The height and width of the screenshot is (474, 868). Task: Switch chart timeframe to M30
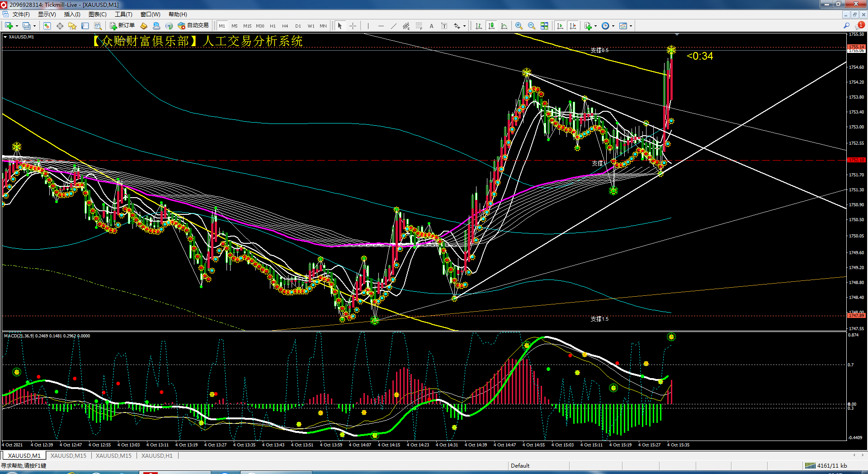(260, 26)
